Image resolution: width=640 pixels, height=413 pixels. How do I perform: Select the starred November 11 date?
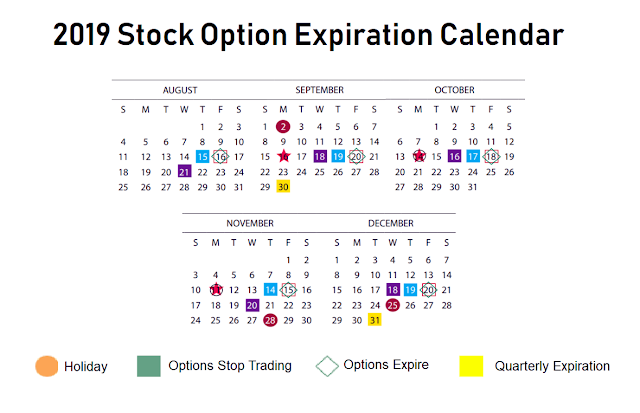click(x=215, y=290)
